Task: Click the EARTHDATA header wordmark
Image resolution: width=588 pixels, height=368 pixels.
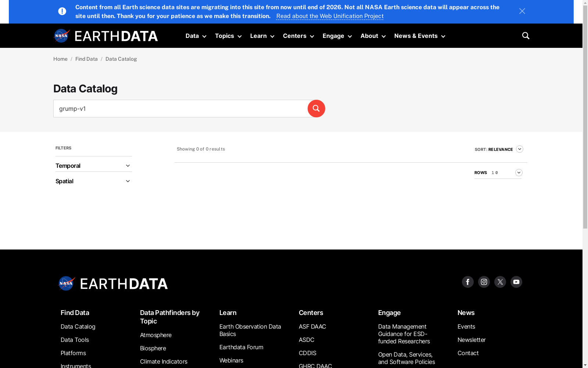Action: (x=116, y=36)
